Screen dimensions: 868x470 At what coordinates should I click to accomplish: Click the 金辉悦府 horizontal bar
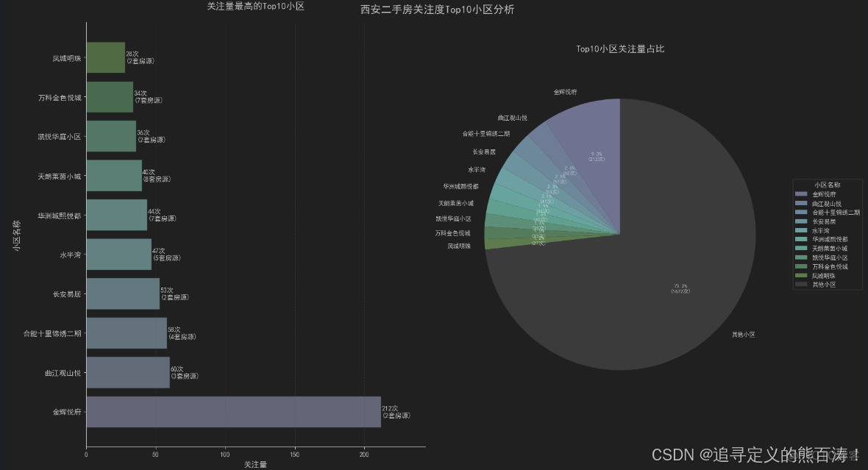pos(234,412)
